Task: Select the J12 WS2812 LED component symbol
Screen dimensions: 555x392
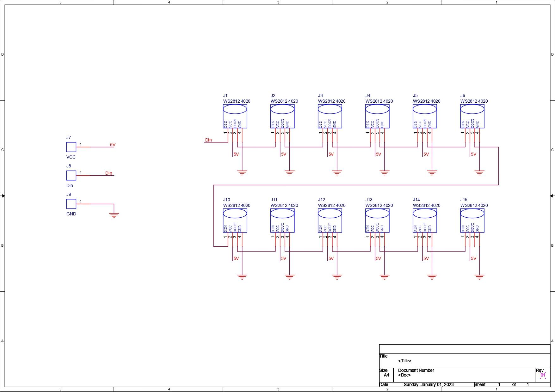Action: tap(330, 220)
